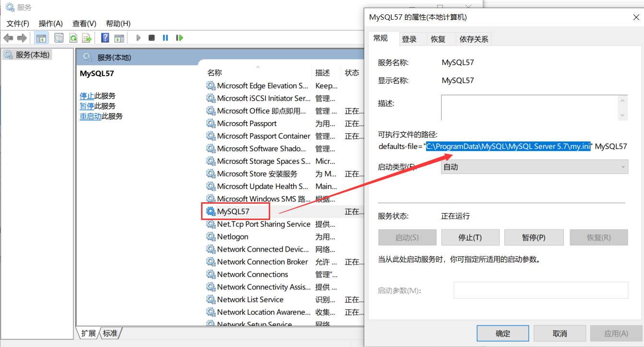The width and height of the screenshot is (644, 347).
Task: Open the Properties toolbar icon
Action: click(x=59, y=38)
